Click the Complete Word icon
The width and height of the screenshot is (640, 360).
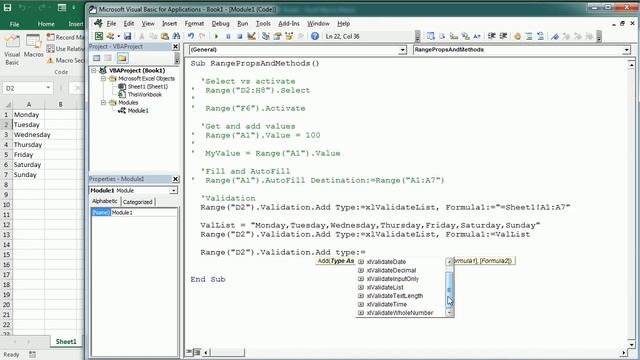tap(477, 36)
